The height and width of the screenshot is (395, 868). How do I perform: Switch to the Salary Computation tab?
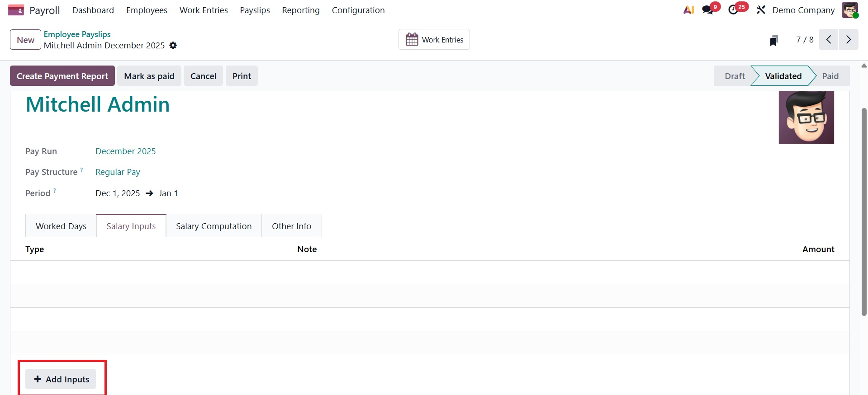coord(214,226)
